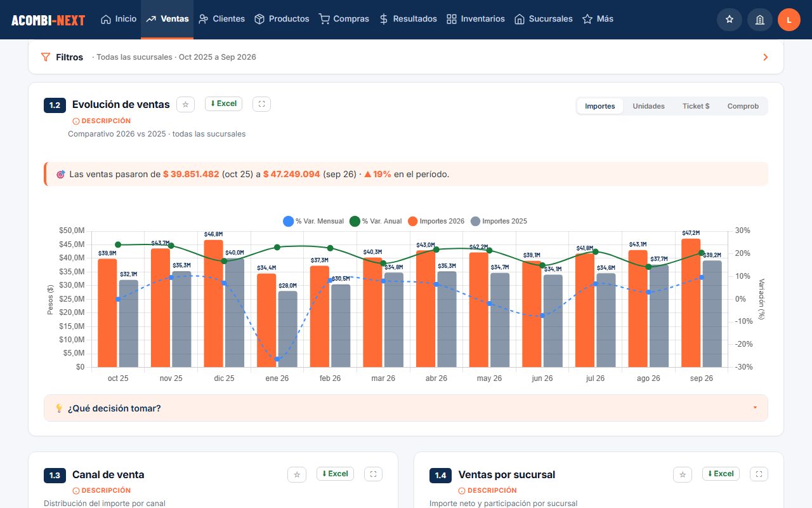Open the user avatar L menu
812x508 pixels.
[x=789, y=20]
